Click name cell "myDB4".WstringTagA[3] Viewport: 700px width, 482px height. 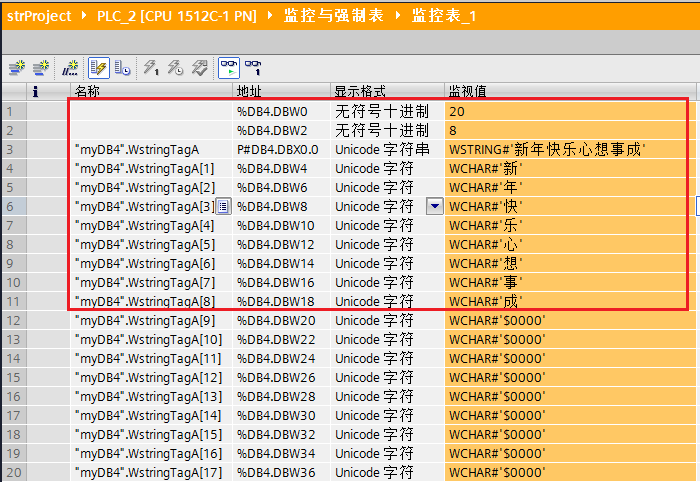[145, 207]
